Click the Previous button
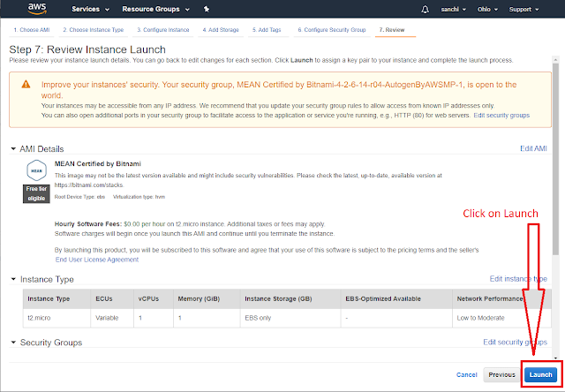Screen dimensions: 565x392 click(x=501, y=374)
